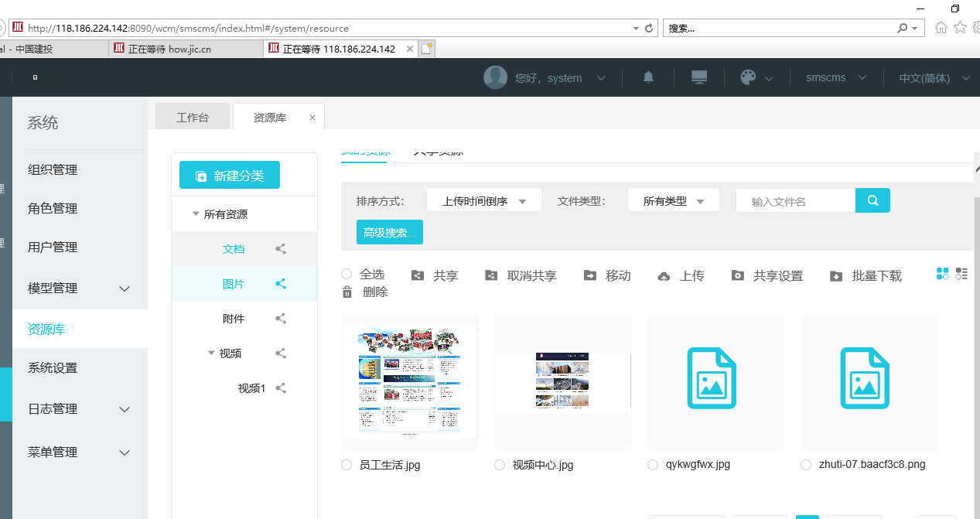Collapse the 所有资源 tree node
Viewport: 980px width, 519px height.
coord(196,214)
